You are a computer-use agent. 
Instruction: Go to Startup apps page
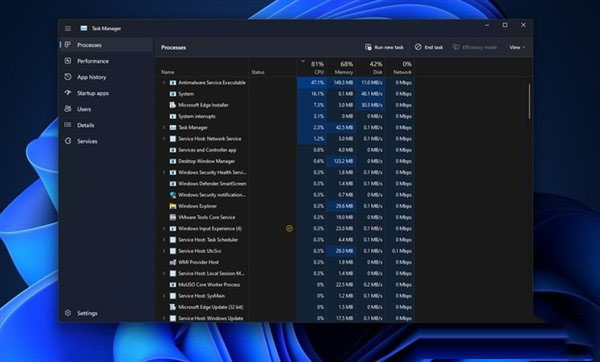pos(107,93)
